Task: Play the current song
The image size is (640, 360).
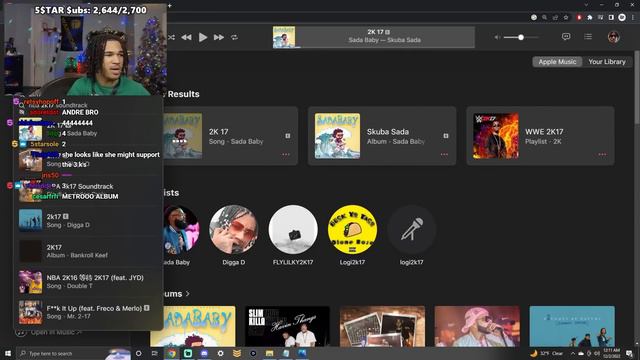Action: point(203,37)
